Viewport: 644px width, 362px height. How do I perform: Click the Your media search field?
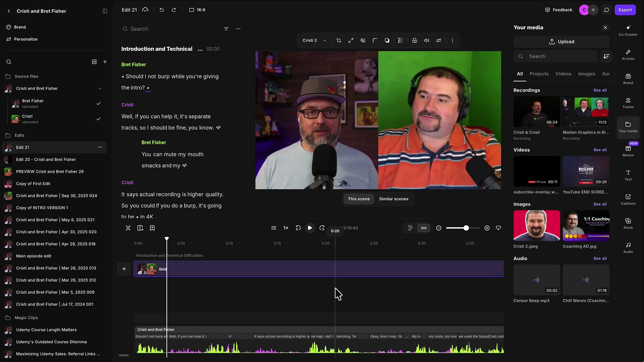click(x=555, y=56)
